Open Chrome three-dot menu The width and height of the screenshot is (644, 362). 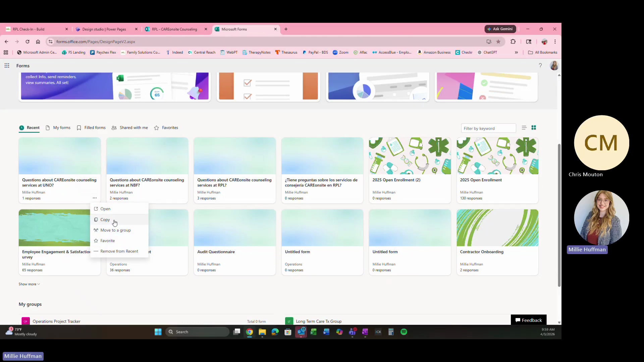(555, 42)
